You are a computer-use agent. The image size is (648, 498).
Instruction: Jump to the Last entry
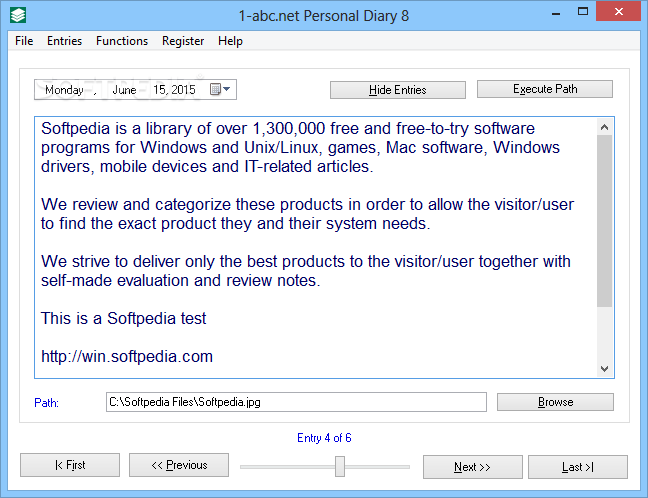[578, 467]
